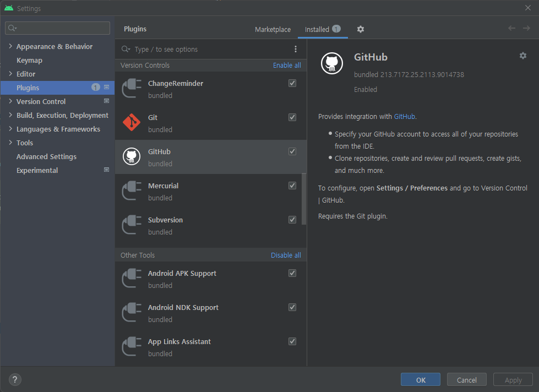539x392 pixels.
Task: Select the Subversion plugin name
Action: coord(165,220)
